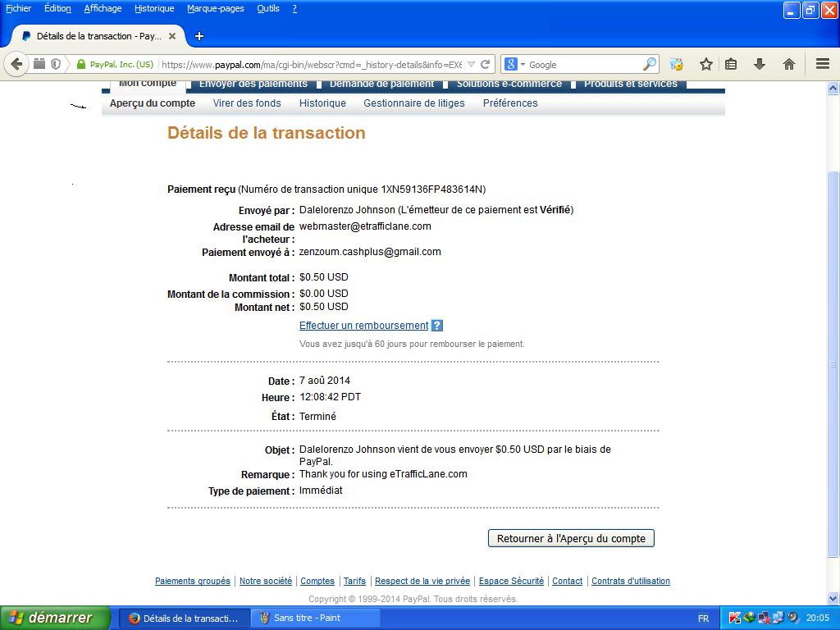Open the Affichage menu

103,8
